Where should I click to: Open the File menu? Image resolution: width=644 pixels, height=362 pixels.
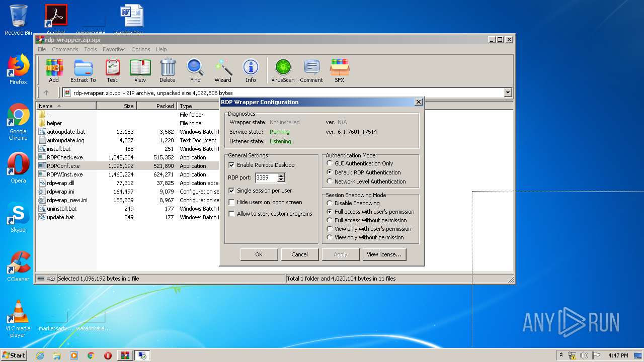click(42, 49)
